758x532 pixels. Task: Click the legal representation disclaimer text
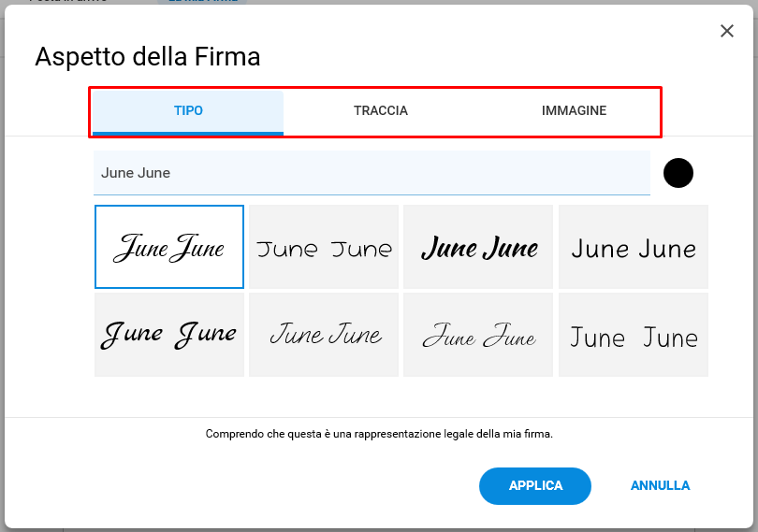(x=379, y=434)
